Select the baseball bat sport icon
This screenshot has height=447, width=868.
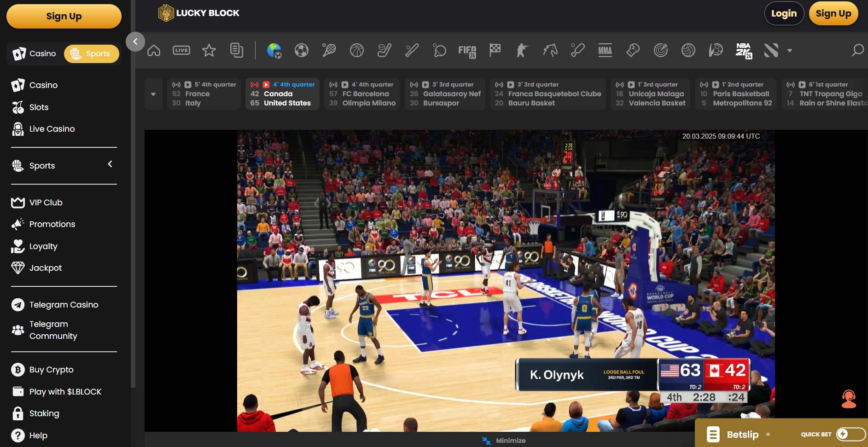tap(412, 50)
